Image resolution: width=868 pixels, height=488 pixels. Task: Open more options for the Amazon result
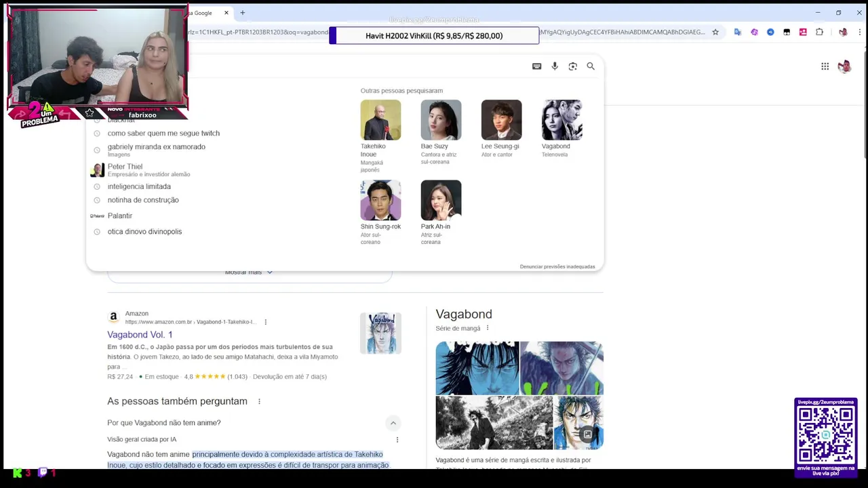pos(266,322)
